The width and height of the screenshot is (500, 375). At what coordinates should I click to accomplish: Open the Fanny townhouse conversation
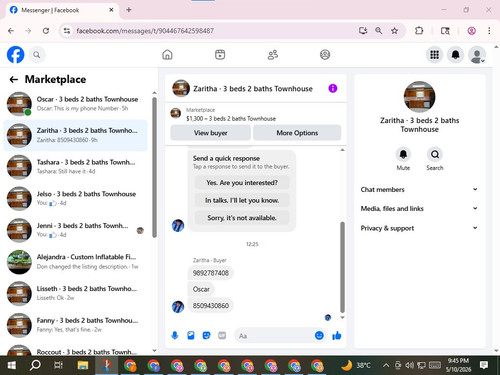click(x=76, y=325)
